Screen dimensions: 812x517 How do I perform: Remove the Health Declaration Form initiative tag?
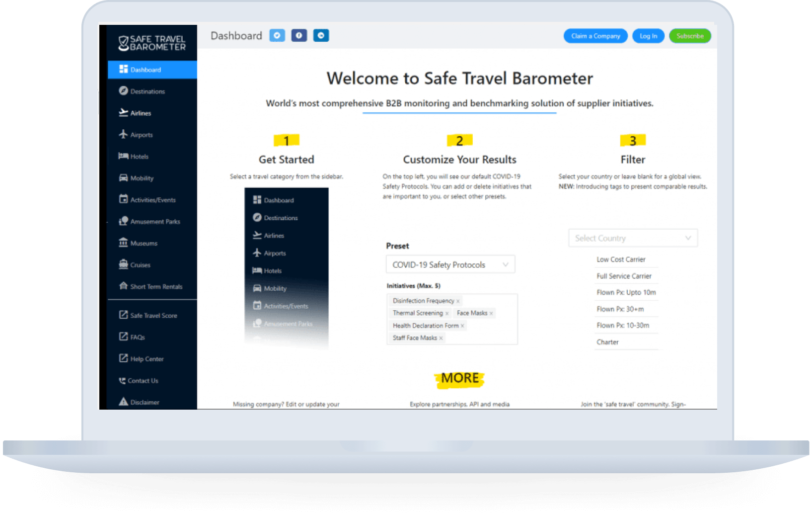click(462, 326)
